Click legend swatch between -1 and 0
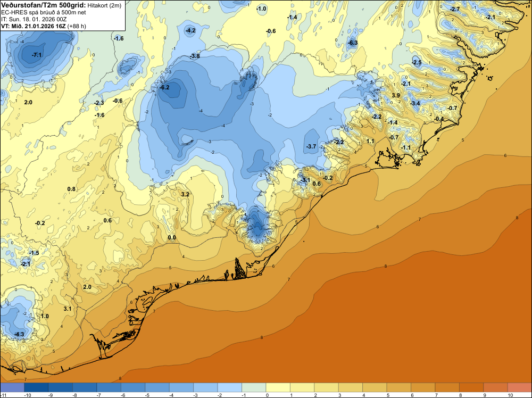 254,387
